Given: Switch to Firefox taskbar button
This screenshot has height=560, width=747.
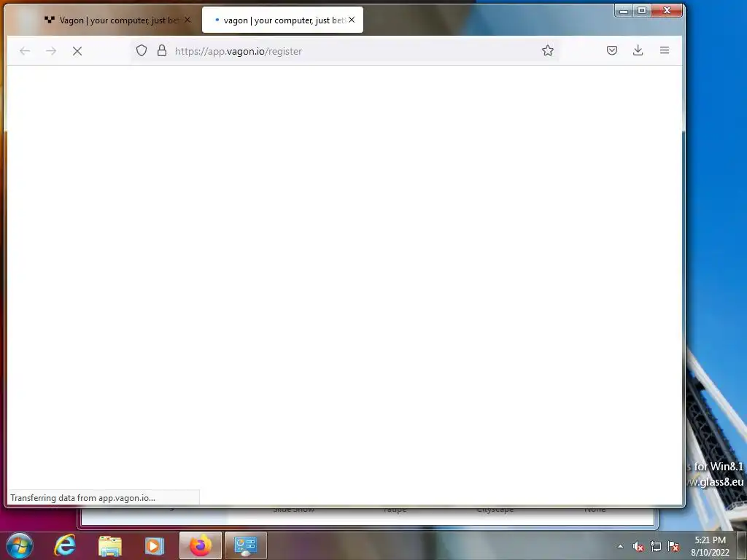Looking at the screenshot, I should tap(201, 545).
